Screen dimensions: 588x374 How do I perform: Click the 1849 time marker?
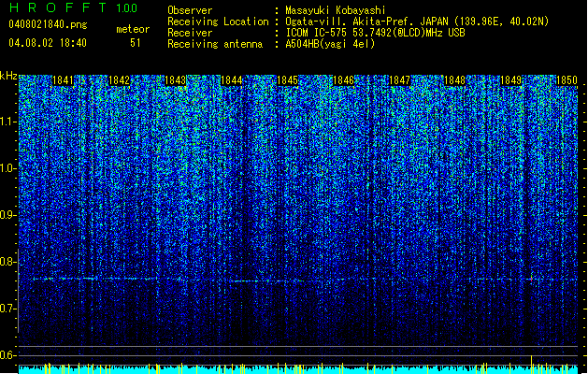(510, 80)
